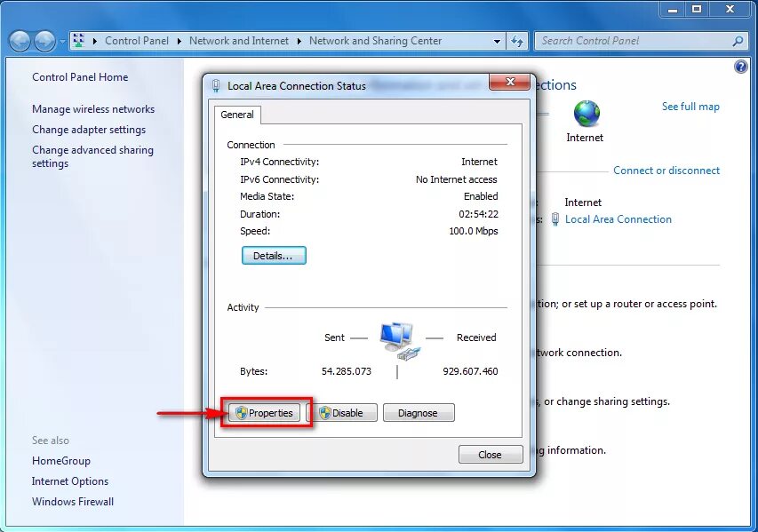Go back with the Back arrow button

20,42
